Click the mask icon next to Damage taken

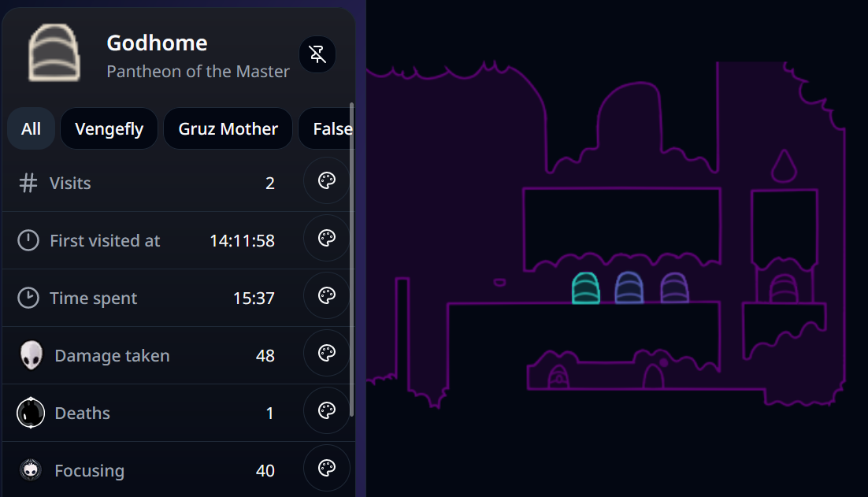pos(30,354)
